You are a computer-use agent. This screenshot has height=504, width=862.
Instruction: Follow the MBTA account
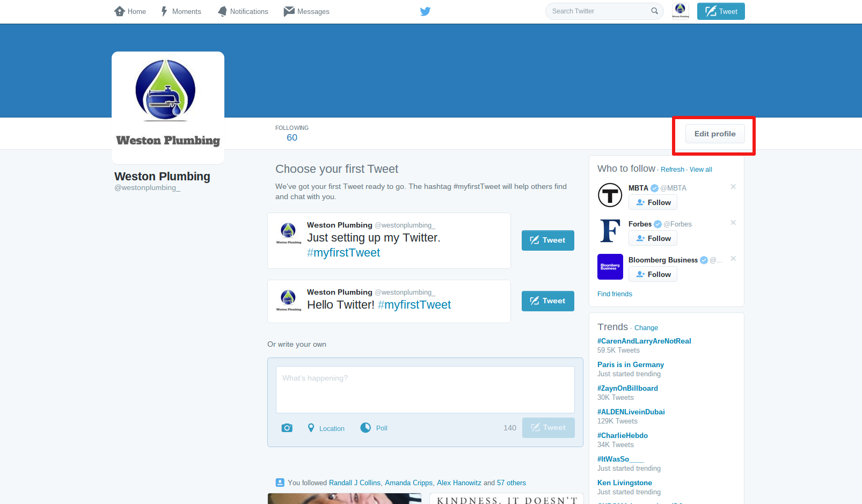[x=653, y=202]
